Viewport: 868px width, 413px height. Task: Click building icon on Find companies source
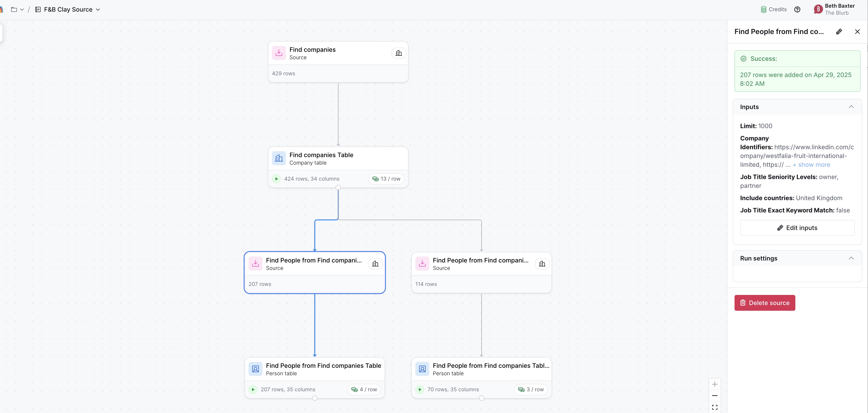[399, 53]
